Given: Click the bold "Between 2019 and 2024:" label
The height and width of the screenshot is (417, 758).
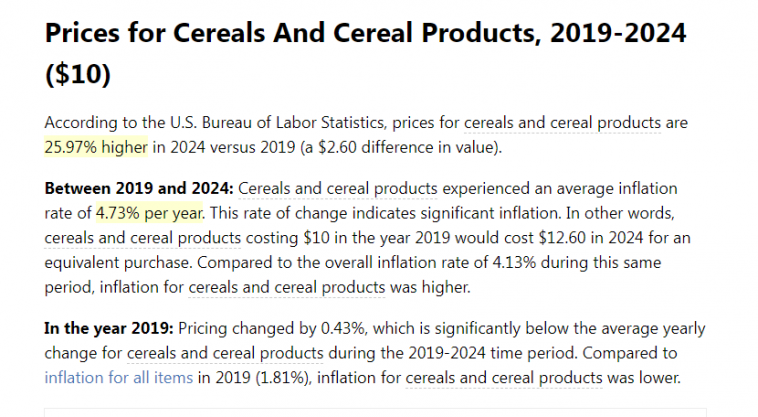Looking at the screenshot, I should [x=139, y=188].
